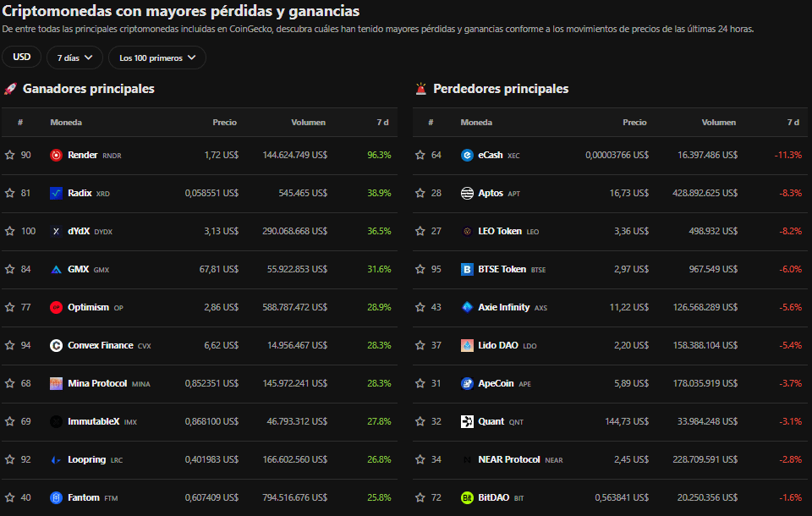The image size is (812, 516).
Task: Sort gainers table by rank # header
Action: pos(20,123)
